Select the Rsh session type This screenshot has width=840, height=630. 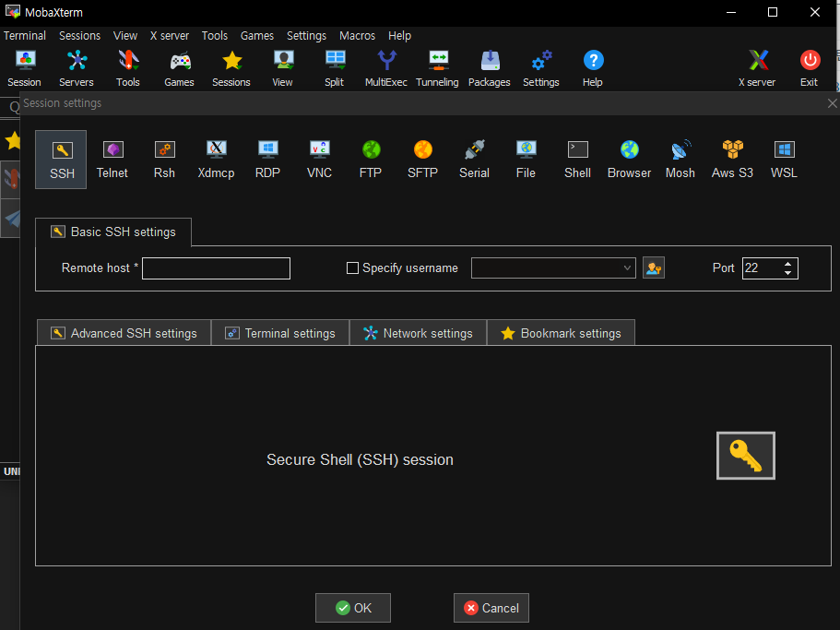click(164, 159)
